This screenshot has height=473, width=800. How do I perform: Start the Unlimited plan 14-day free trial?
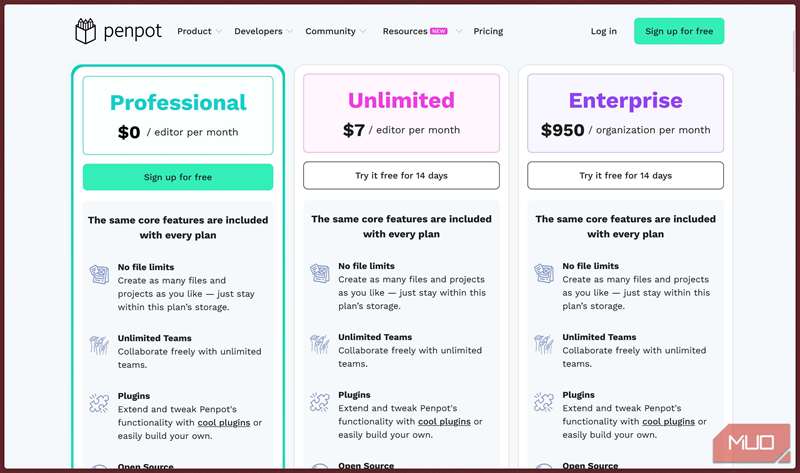click(x=401, y=176)
